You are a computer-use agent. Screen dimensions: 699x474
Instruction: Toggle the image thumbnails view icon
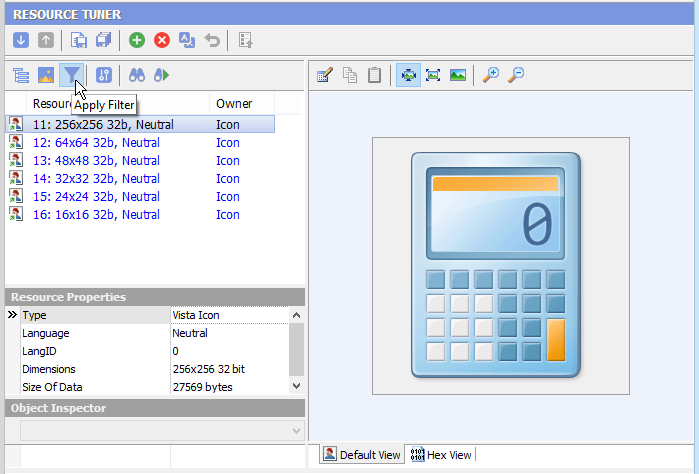click(46, 75)
